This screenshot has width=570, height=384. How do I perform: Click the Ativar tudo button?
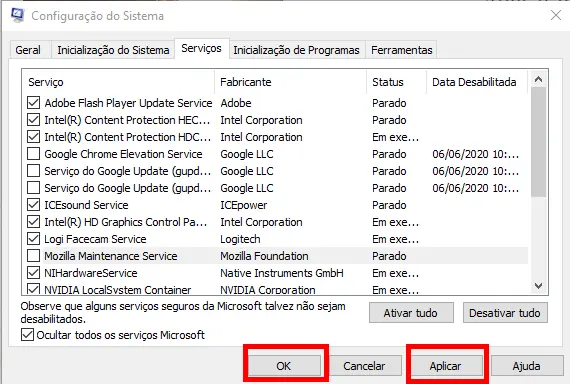click(411, 313)
